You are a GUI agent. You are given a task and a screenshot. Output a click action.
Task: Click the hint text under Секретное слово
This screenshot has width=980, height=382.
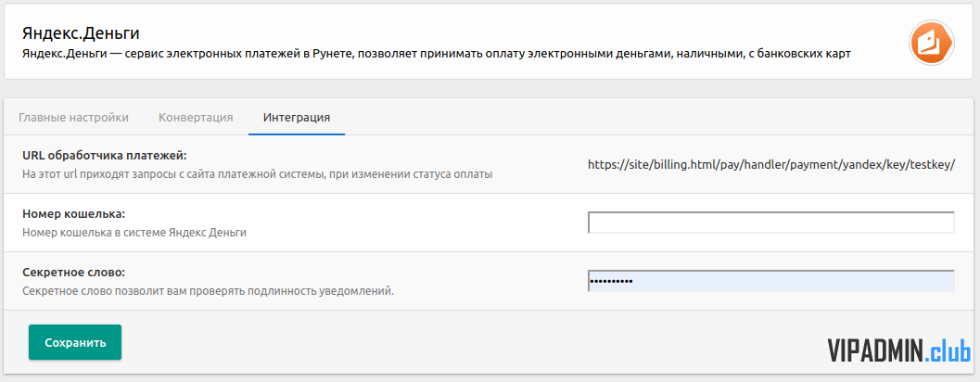coord(208,291)
